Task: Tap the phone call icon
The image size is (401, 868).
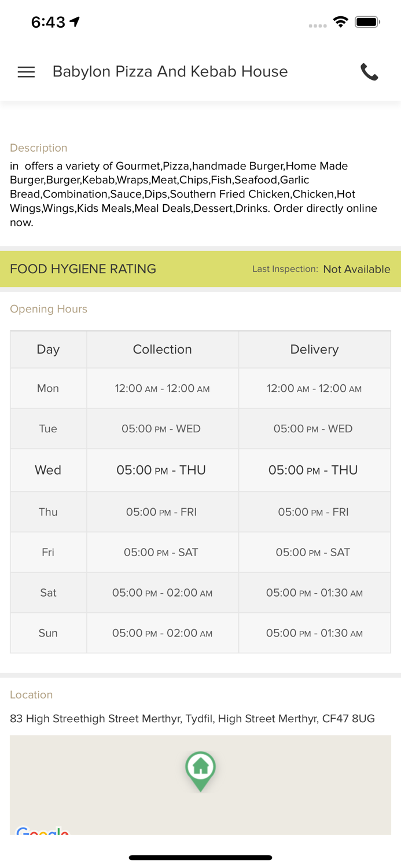Action: 369,72
